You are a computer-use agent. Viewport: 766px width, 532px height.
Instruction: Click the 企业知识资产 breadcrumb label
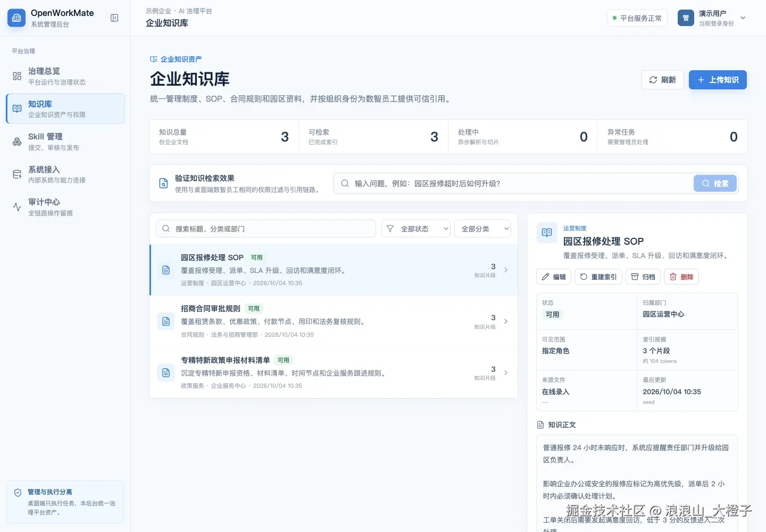point(181,59)
